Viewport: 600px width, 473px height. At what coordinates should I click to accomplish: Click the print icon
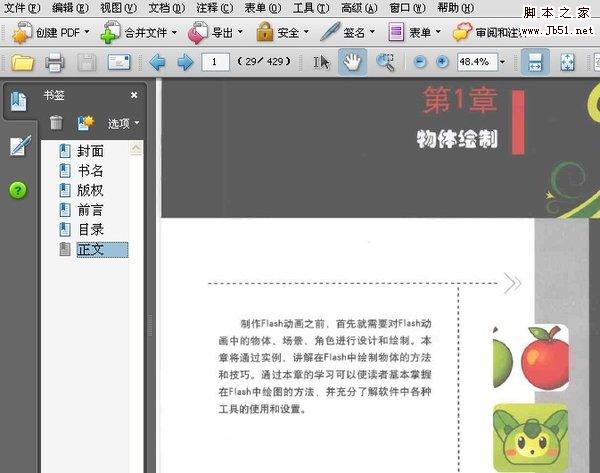55,62
